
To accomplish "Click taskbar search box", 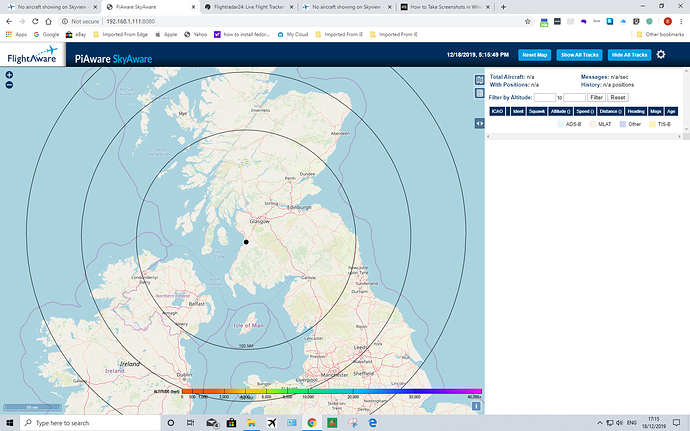I will (90, 423).
